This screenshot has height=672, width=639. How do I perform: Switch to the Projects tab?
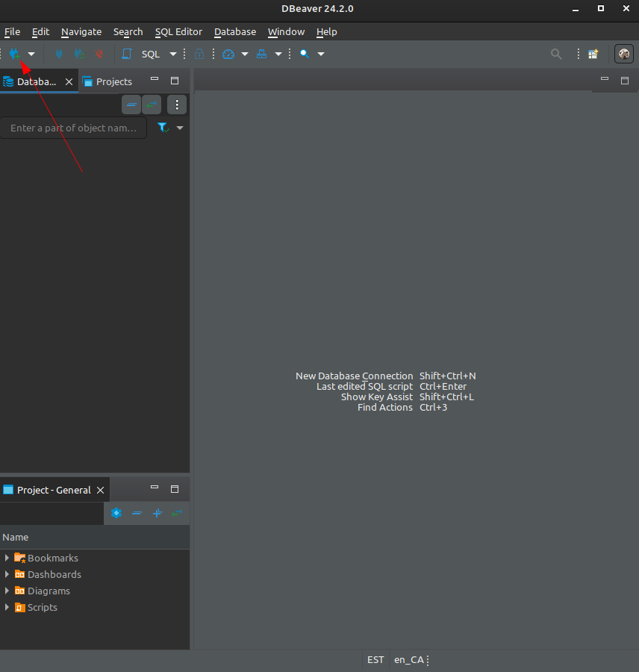click(x=107, y=82)
